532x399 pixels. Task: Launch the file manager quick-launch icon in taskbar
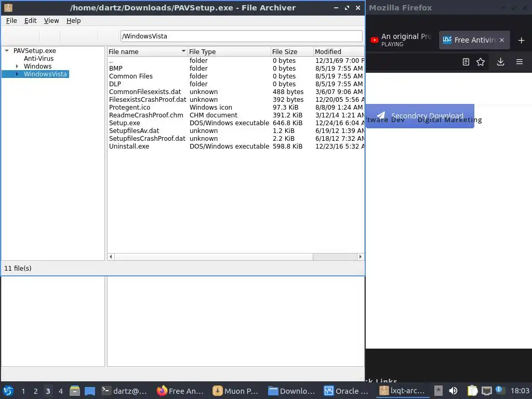pos(75,391)
